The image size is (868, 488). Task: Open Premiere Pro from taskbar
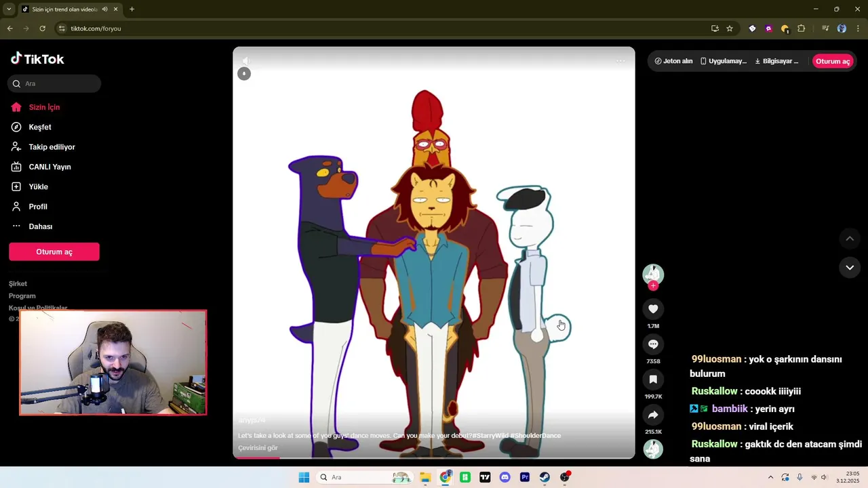pyautogui.click(x=525, y=477)
